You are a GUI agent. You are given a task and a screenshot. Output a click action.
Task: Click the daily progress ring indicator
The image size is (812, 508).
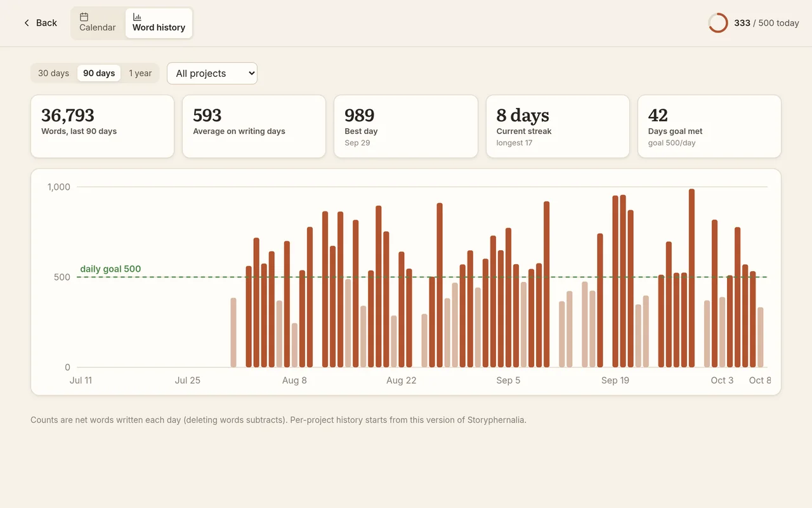718,23
